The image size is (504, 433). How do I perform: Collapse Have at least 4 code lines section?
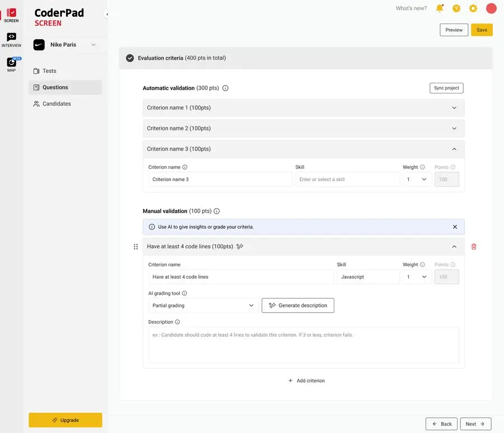pyautogui.click(x=304, y=247)
